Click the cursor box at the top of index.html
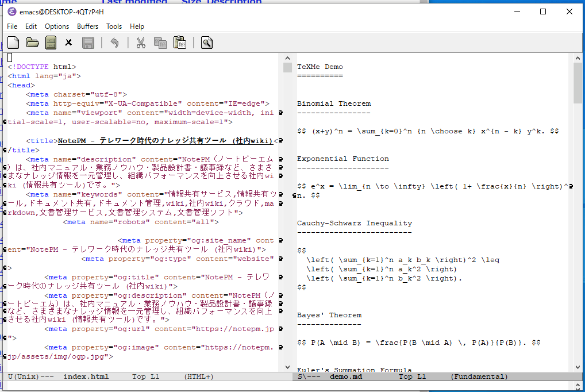This screenshot has width=585, height=392. 10,57
